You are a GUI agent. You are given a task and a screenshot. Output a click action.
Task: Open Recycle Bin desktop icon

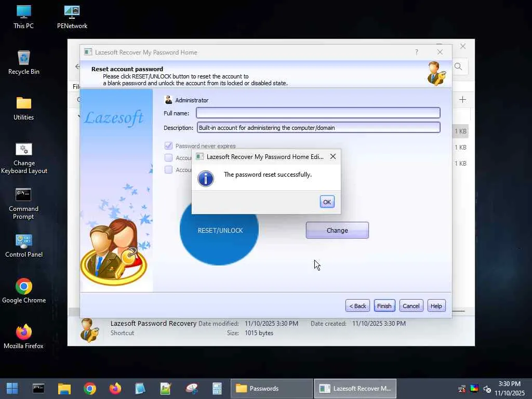tap(24, 63)
